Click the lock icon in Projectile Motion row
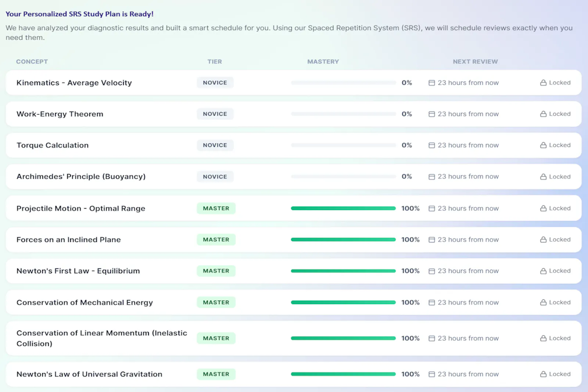This screenshot has height=392, width=588. point(543,208)
